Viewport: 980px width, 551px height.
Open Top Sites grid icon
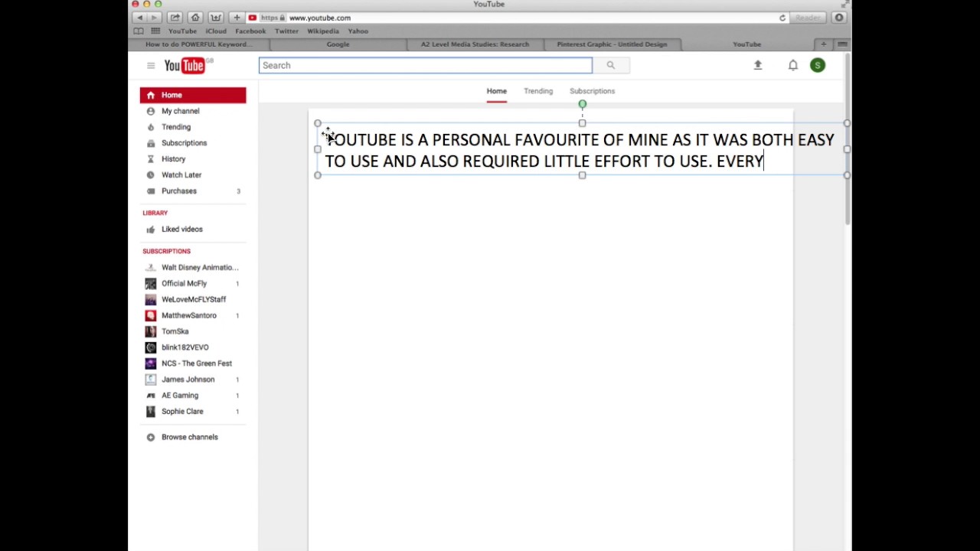coord(155,31)
